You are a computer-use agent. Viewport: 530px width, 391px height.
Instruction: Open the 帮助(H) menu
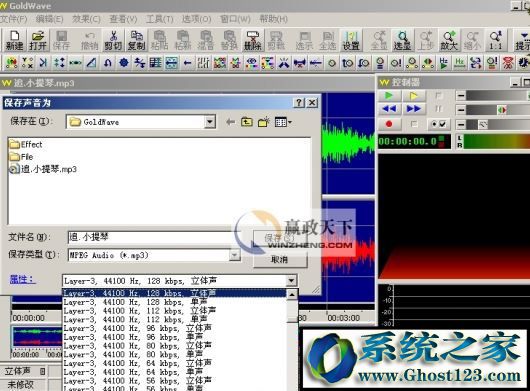[273, 19]
